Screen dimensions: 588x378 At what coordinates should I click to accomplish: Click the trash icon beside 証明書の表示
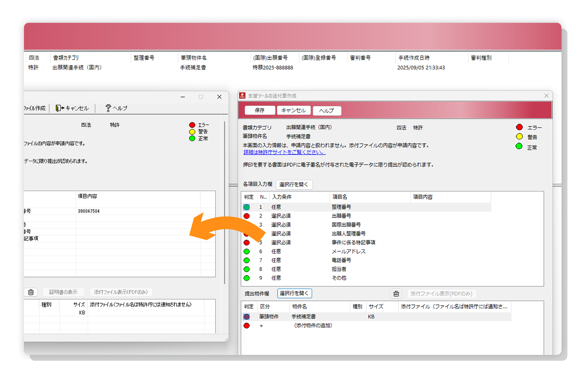click(31, 292)
